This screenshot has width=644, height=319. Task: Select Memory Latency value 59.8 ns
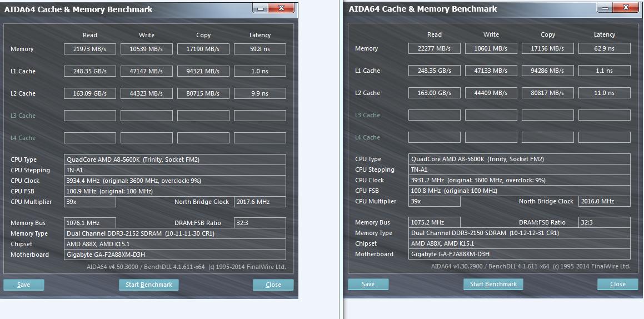(260, 49)
